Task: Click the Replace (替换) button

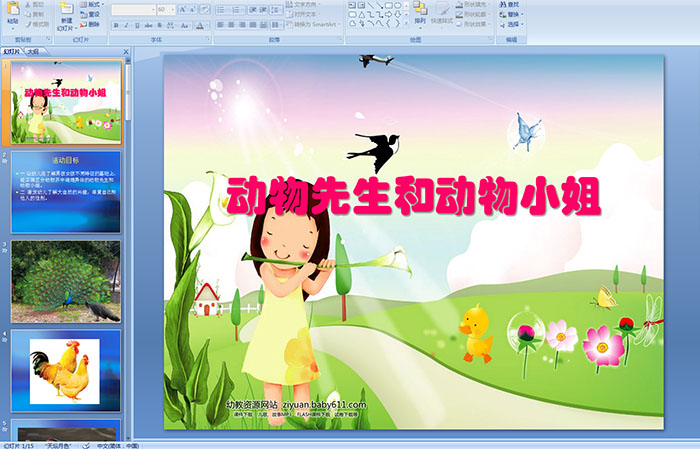Action: tap(512, 14)
